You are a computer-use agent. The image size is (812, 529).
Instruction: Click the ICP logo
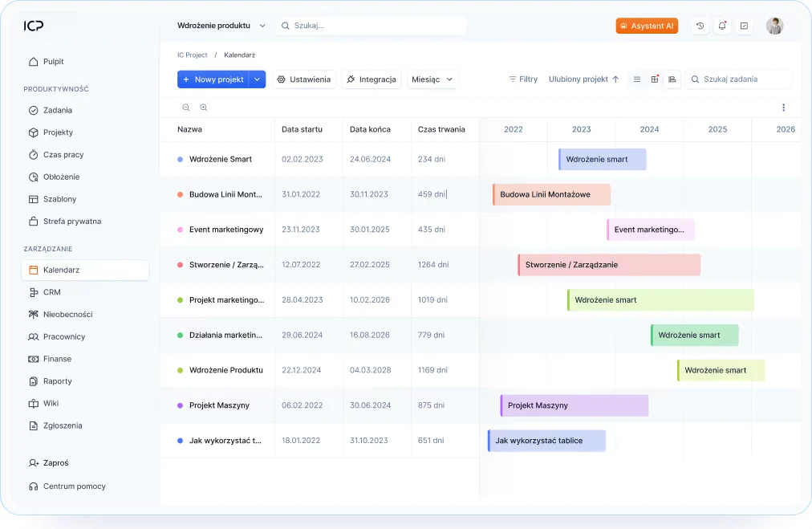(34, 26)
